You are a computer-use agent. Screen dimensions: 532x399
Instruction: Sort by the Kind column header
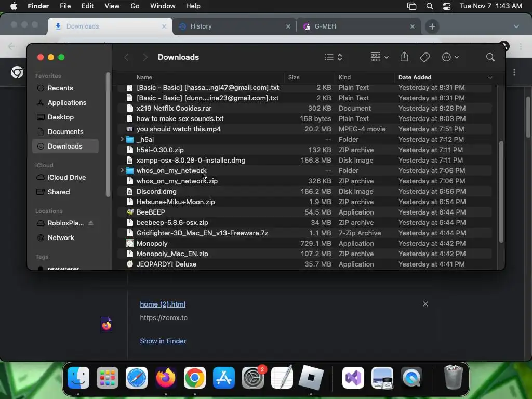(x=344, y=78)
